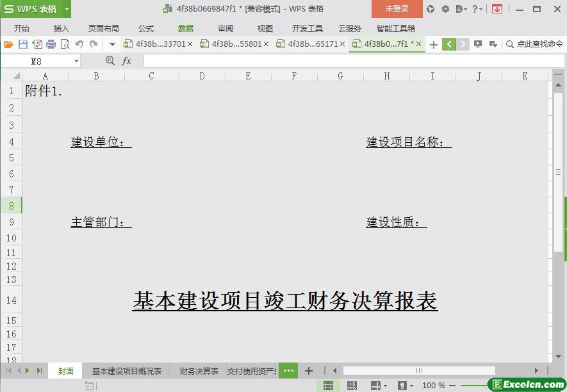The height and width of the screenshot is (392, 567).
Task: Close the 4f38b...55801 document tab
Action: (x=266, y=44)
